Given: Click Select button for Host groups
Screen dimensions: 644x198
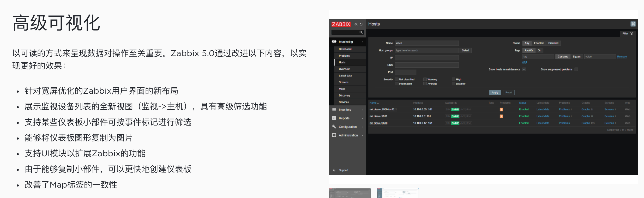Looking at the screenshot, I should [465, 50].
